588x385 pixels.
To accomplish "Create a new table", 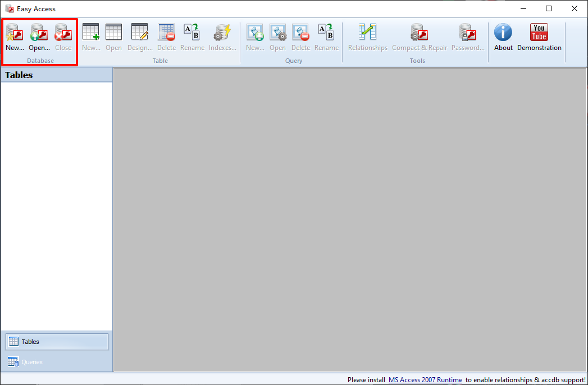I will pos(91,37).
